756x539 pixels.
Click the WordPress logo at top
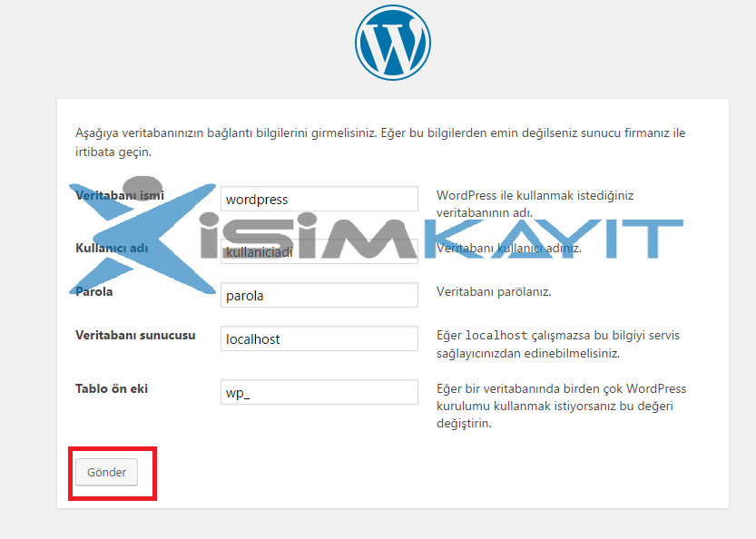[392, 43]
